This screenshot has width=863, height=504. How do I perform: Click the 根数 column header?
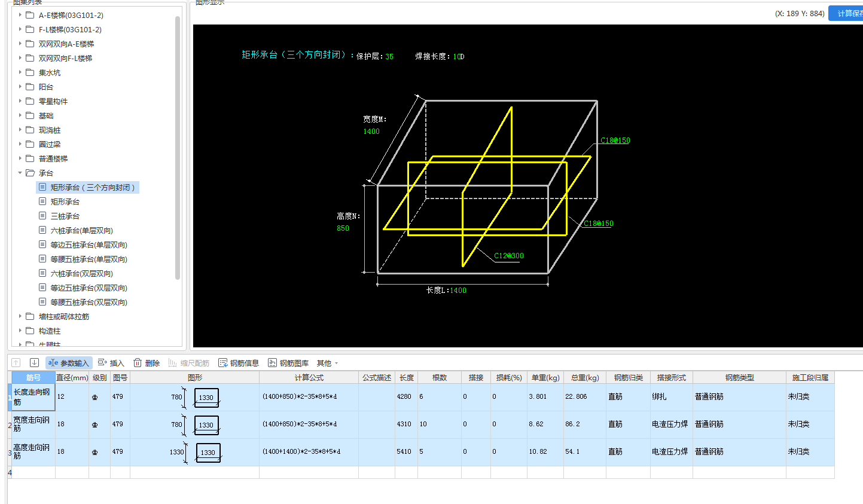click(440, 377)
